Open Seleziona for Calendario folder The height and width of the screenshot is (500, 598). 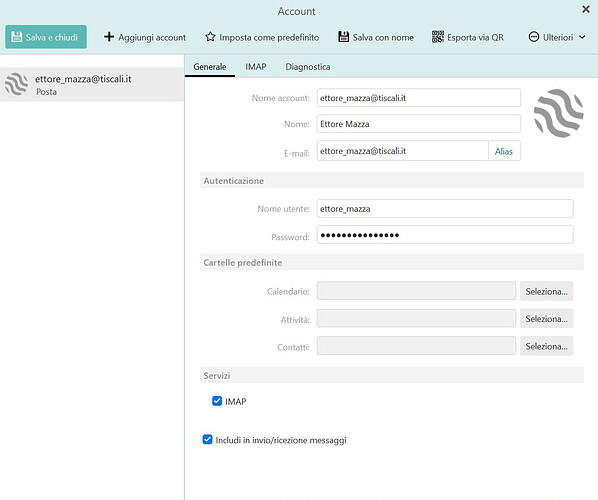tap(547, 291)
